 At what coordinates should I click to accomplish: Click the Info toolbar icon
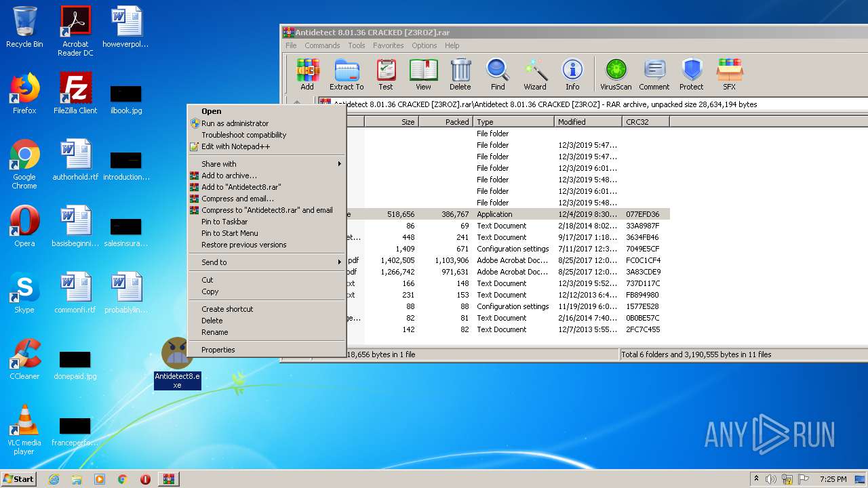(572, 75)
